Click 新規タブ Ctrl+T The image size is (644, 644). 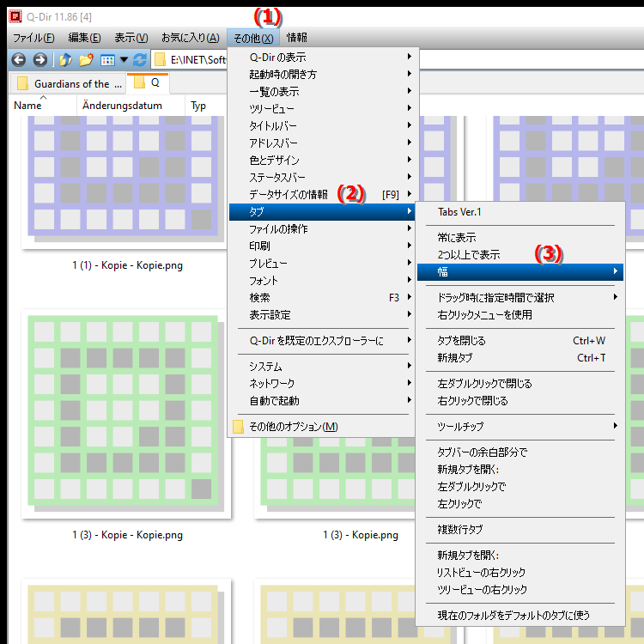pyautogui.click(x=520, y=358)
